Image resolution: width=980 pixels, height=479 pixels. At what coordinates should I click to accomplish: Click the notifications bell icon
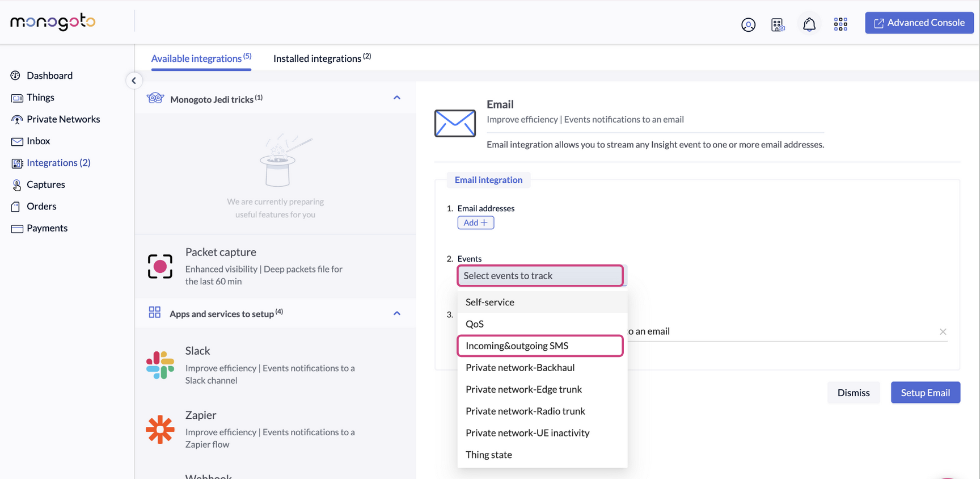point(809,24)
